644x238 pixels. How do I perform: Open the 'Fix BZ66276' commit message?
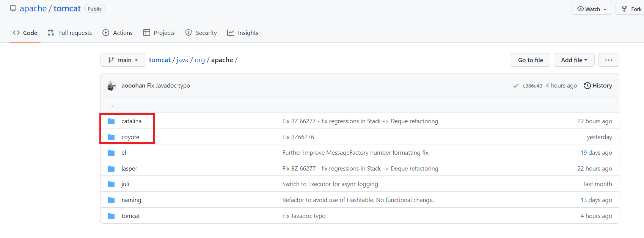(298, 137)
